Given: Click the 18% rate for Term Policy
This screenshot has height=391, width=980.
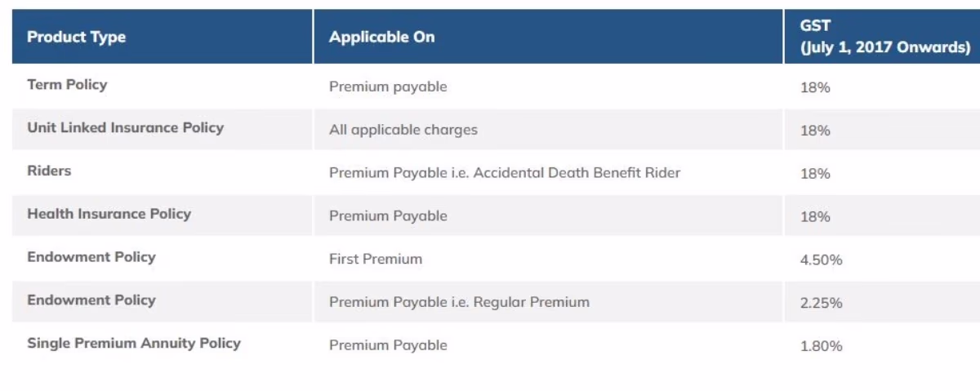Looking at the screenshot, I should (x=815, y=87).
